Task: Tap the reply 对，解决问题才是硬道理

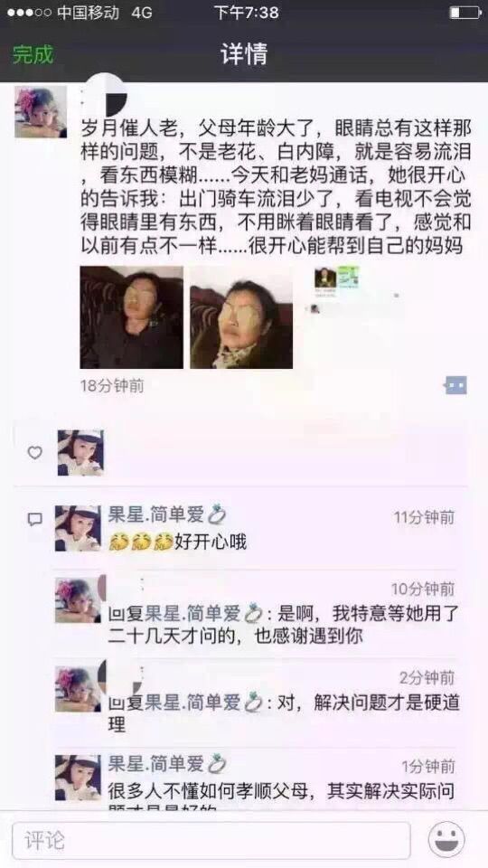Action: (283, 713)
